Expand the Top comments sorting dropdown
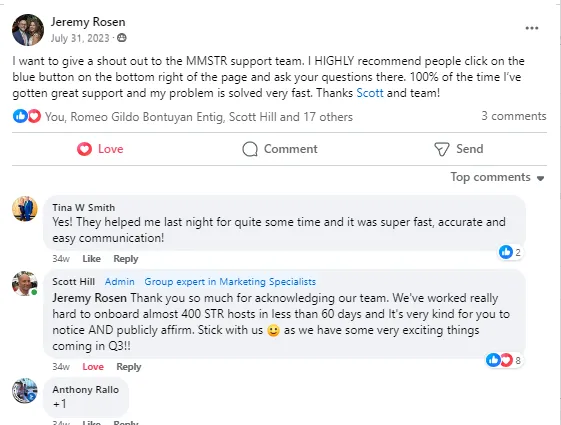The height and width of the screenshot is (425, 561). pyautogui.click(x=497, y=177)
